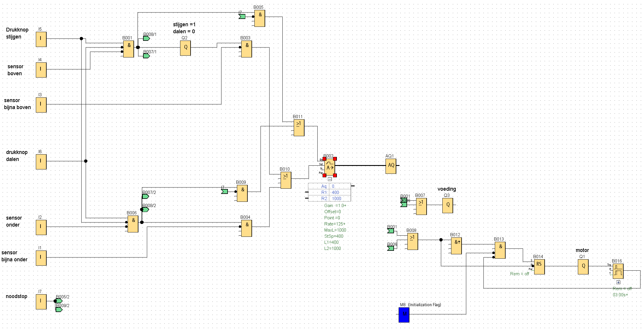Collapse the B002 parameter box
This screenshot has height=331, width=644.
[x=330, y=179]
